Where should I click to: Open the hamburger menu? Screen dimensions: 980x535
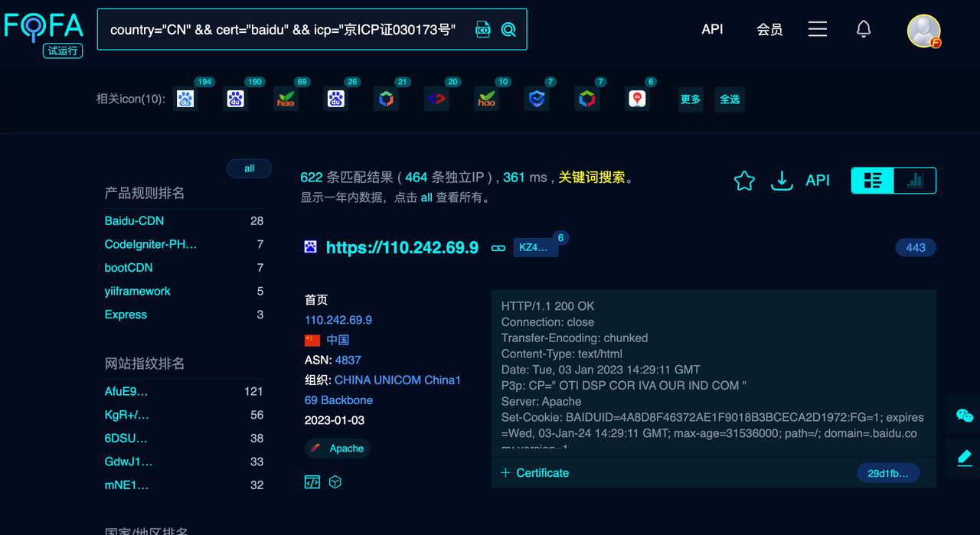click(818, 29)
